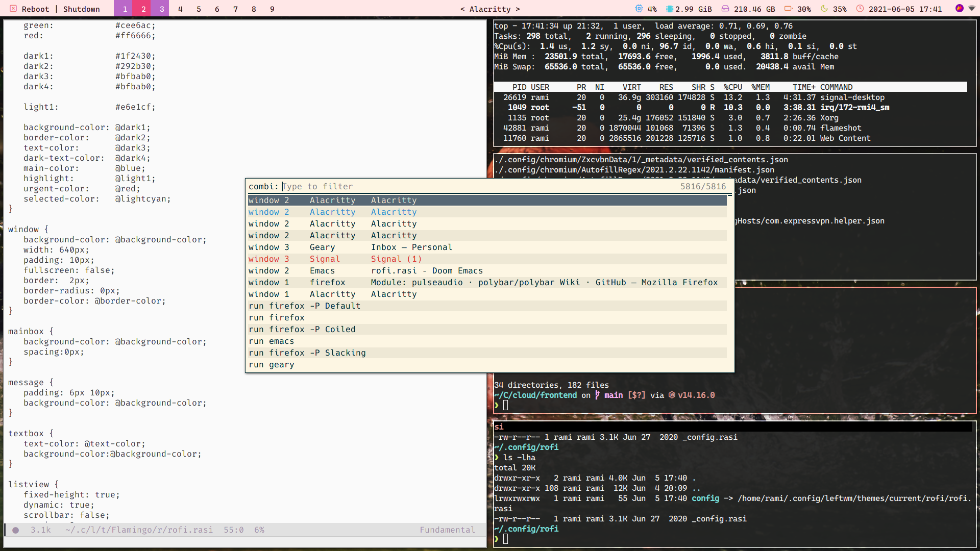Image resolution: width=980 pixels, height=551 pixels.
Task: Click the disk storage icon
Action: [725, 9]
